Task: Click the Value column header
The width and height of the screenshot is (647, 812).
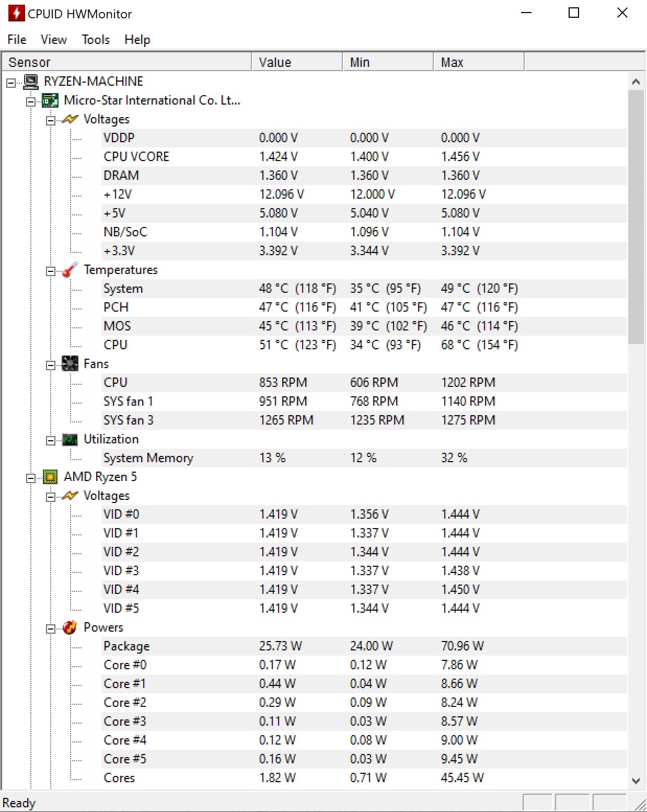Action: (297, 62)
